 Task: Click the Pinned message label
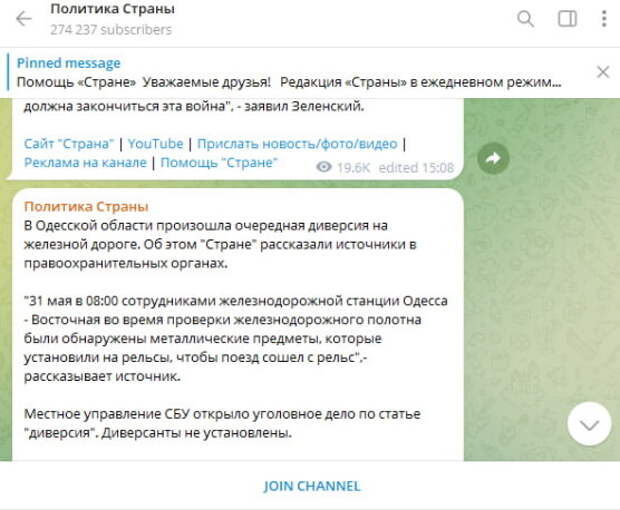pyautogui.click(x=68, y=63)
